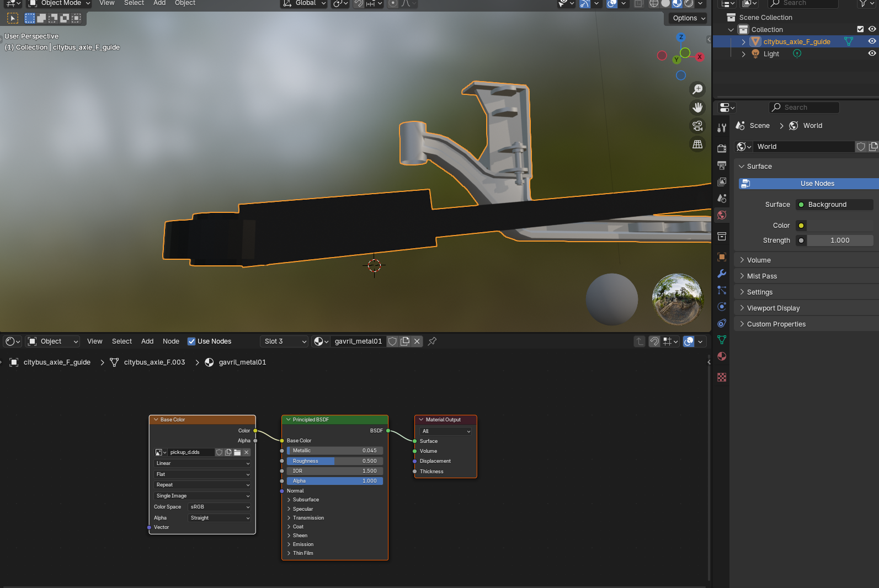The height and width of the screenshot is (588, 879).
Task: Open the View Layer properties tab
Action: 722,181
